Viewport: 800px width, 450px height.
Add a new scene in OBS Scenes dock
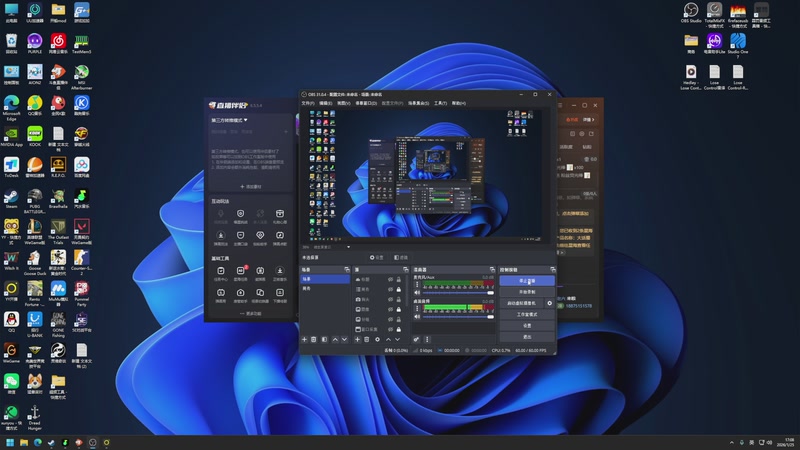(305, 339)
